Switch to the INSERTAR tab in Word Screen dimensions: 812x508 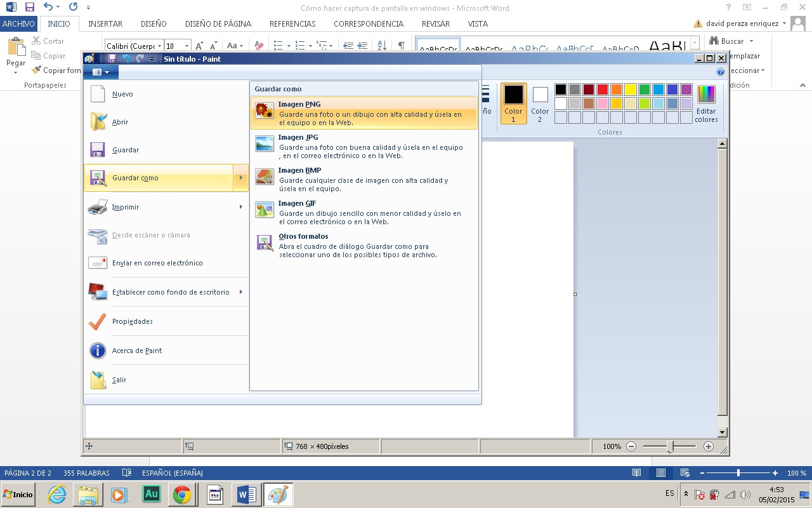tap(105, 24)
